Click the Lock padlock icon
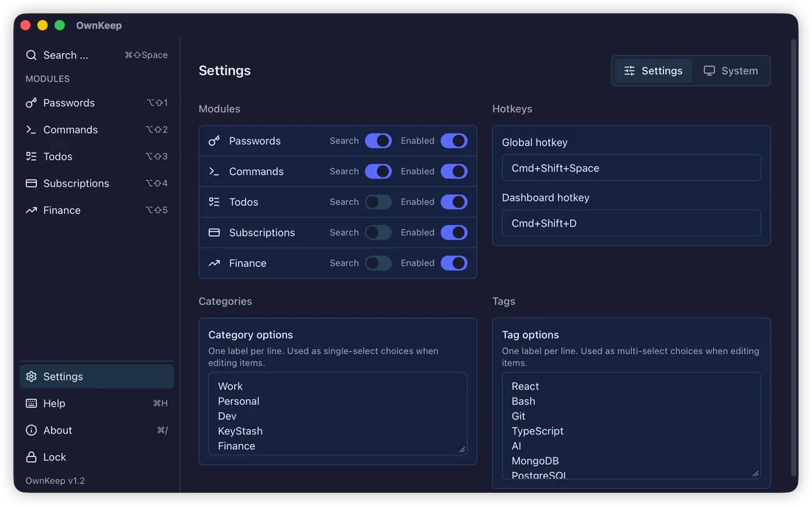This screenshot has height=506, width=812. click(x=31, y=457)
